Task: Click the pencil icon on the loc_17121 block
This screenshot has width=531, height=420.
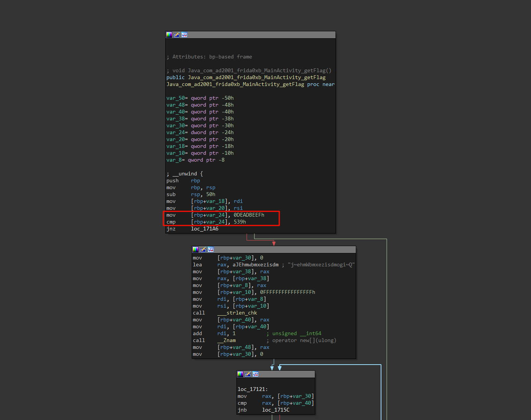Action: 248,374
